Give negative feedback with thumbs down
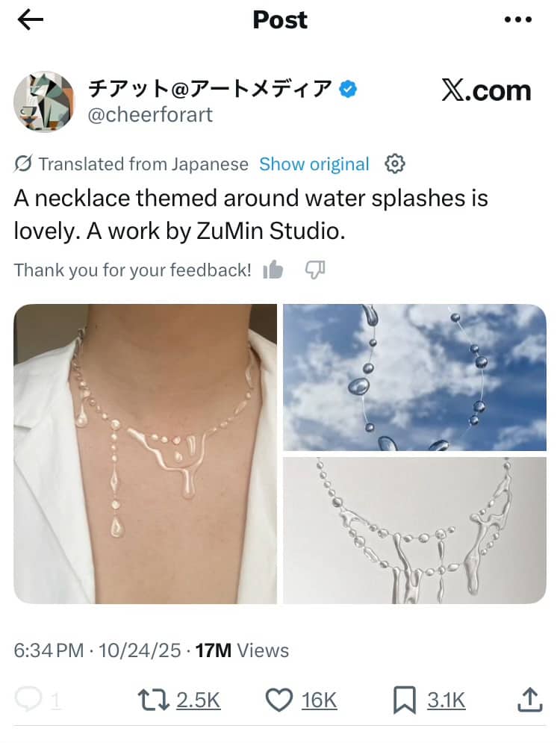 315,270
